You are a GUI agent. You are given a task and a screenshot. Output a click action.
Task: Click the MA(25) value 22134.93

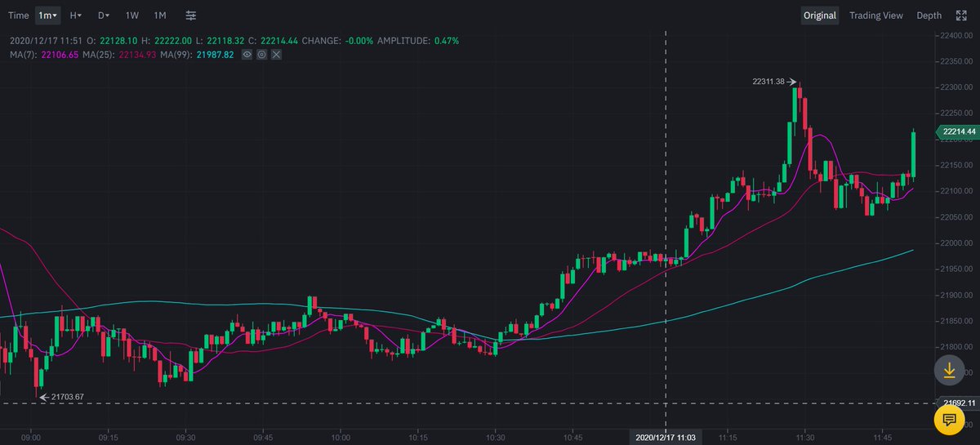138,55
